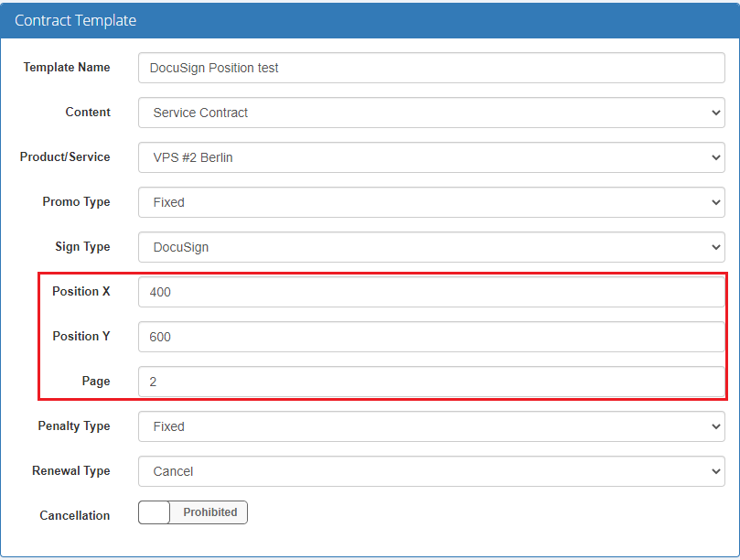The height and width of the screenshot is (560, 740).
Task: Click the Content label
Action: pyautogui.click(x=88, y=113)
